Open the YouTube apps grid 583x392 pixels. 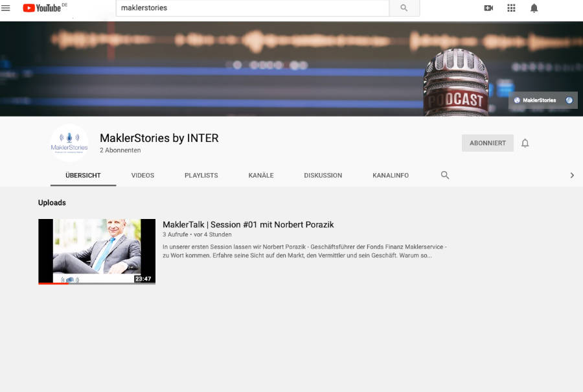click(511, 8)
